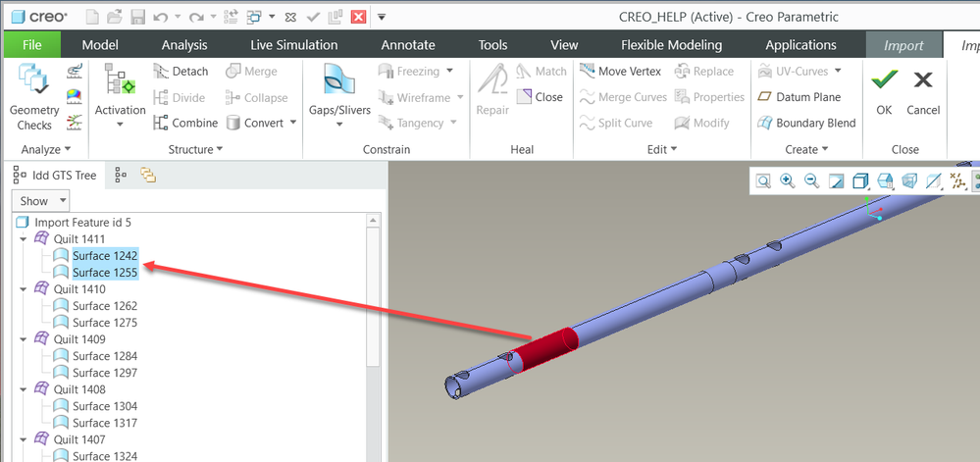This screenshot has width=980, height=462.
Task: Select Surface 1255 in the tree
Action: coord(105,273)
